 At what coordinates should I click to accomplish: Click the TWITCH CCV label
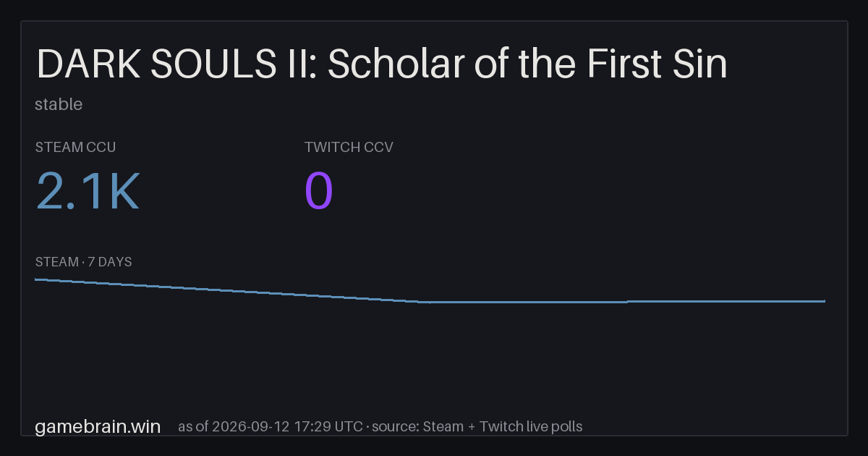349,148
